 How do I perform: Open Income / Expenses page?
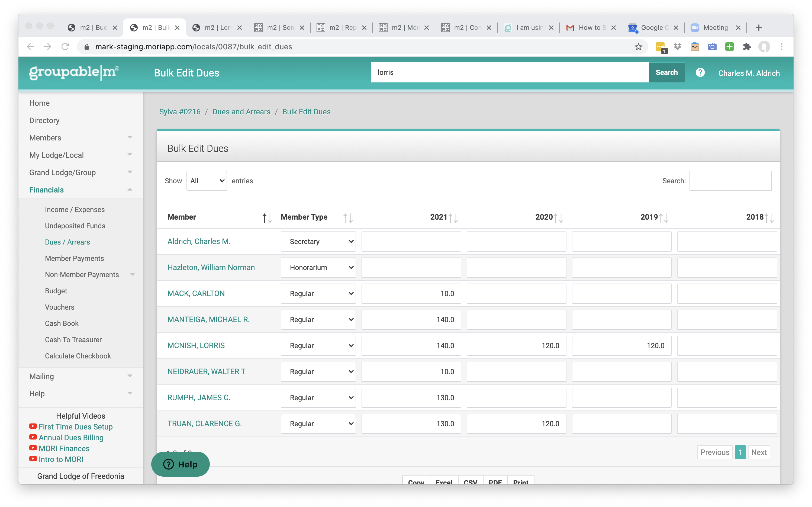pos(75,209)
